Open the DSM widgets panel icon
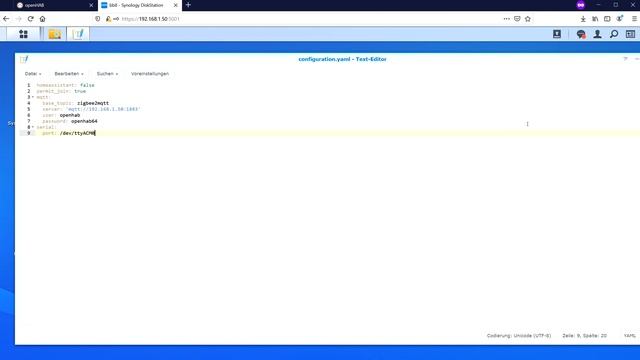 [x=630, y=34]
